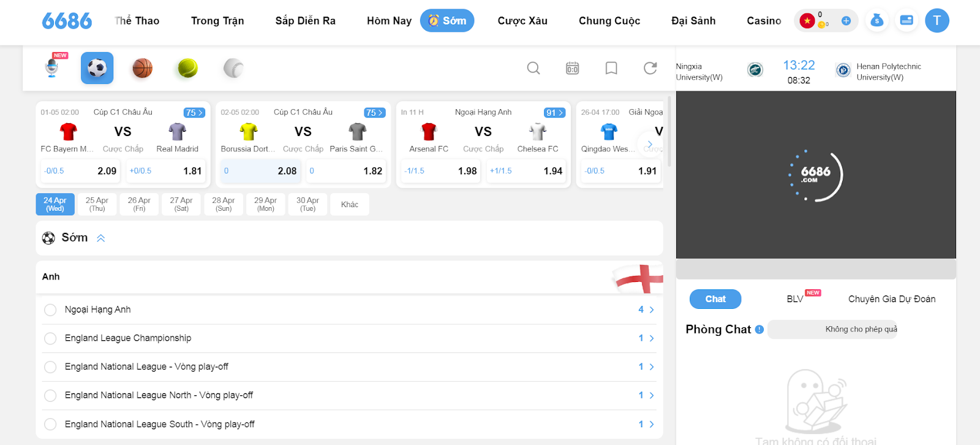Select 30 Apr (Tue) date

point(308,204)
